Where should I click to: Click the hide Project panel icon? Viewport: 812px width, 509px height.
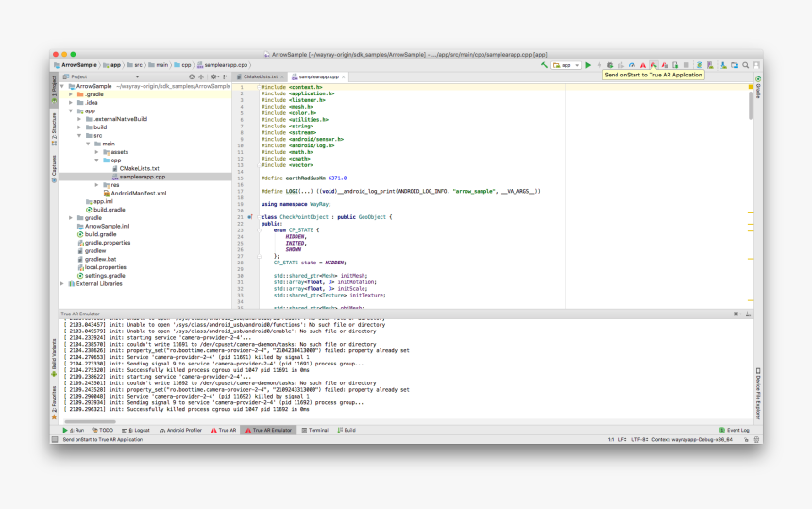click(x=226, y=76)
